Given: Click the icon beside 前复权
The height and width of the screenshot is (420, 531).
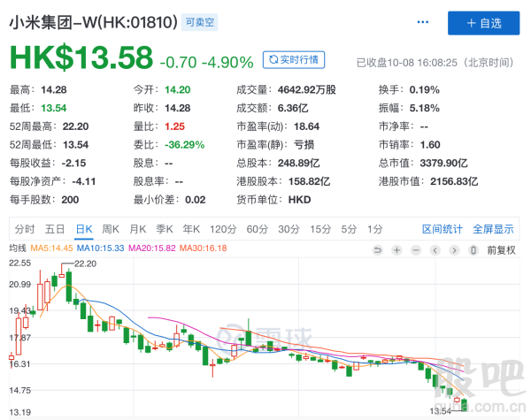Looking at the screenshot, I should 473,250.
